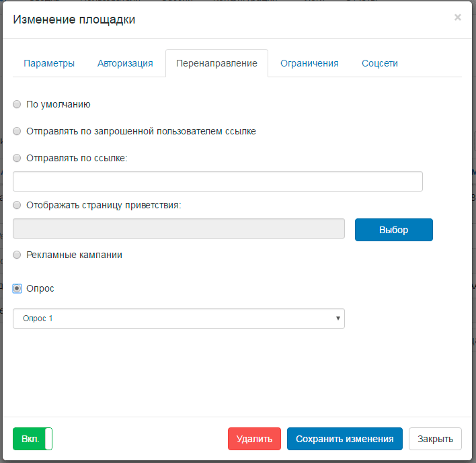
Task: Open the Соцсети tab
Action: (x=380, y=63)
